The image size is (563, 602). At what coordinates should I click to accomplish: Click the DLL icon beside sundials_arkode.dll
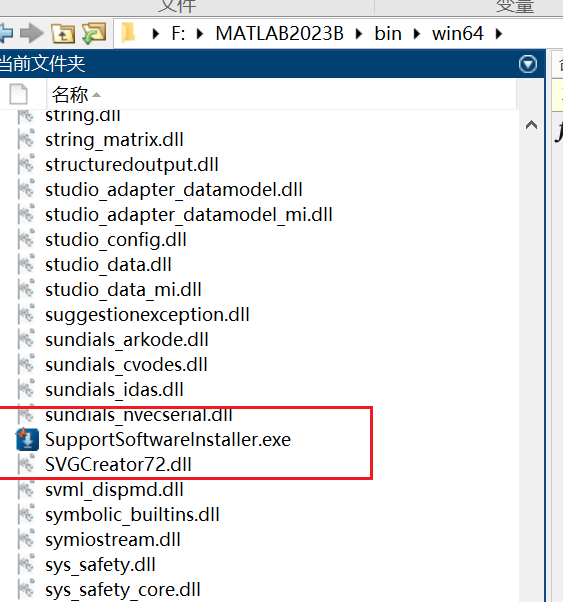point(26,339)
